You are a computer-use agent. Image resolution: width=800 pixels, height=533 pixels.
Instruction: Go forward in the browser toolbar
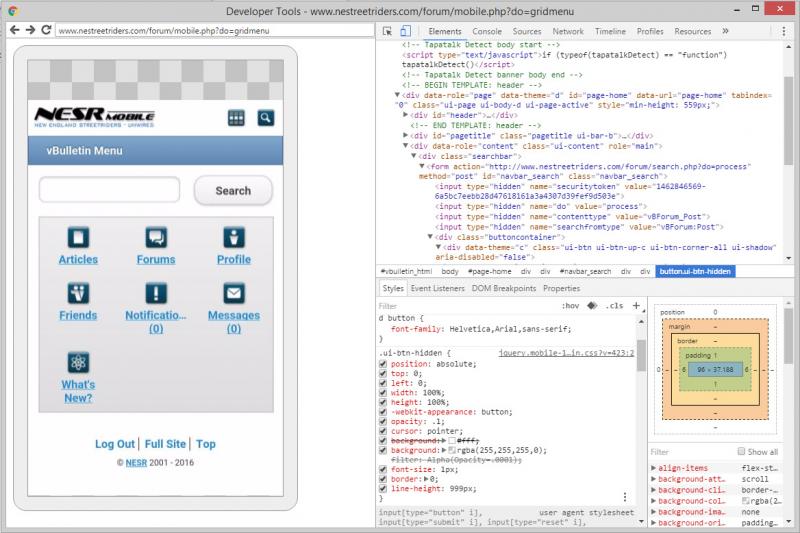coord(31,30)
